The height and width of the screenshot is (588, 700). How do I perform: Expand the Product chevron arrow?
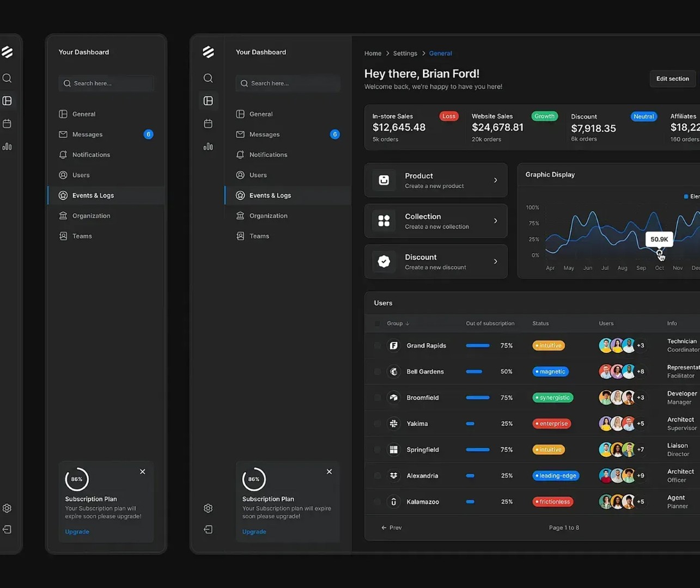[495, 180]
